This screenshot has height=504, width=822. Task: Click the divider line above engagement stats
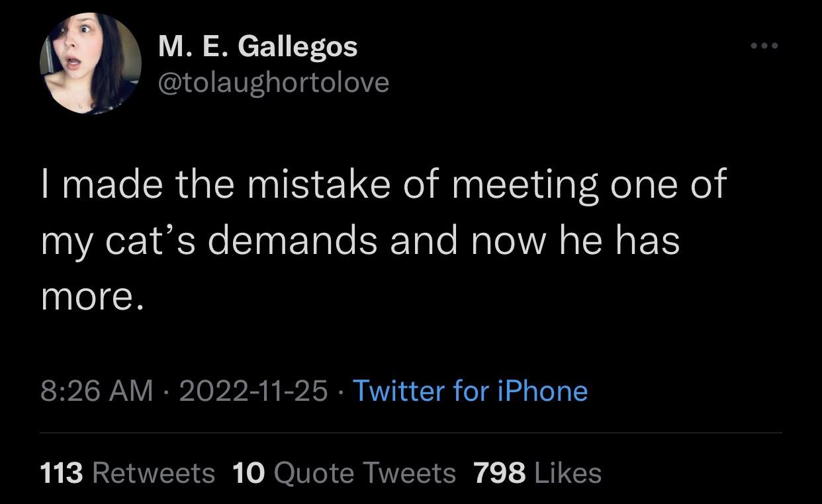411,431
